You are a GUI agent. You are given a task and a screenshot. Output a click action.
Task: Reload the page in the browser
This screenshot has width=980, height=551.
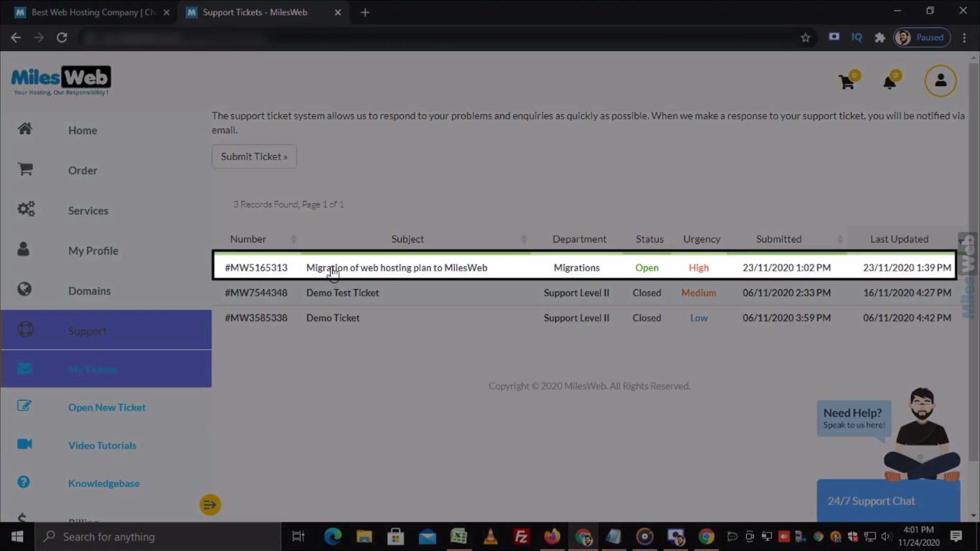point(62,37)
